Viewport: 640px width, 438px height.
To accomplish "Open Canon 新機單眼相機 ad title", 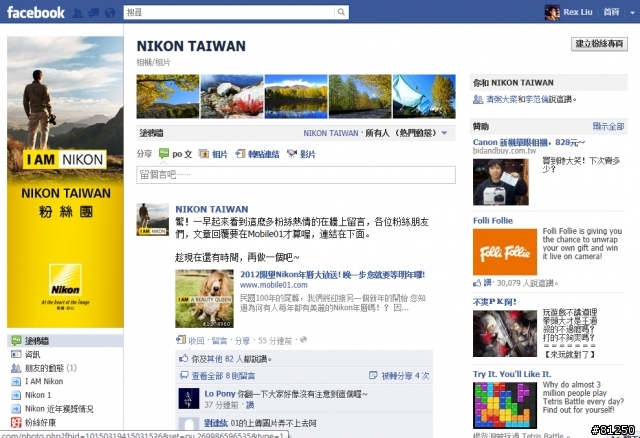I will click(529, 142).
